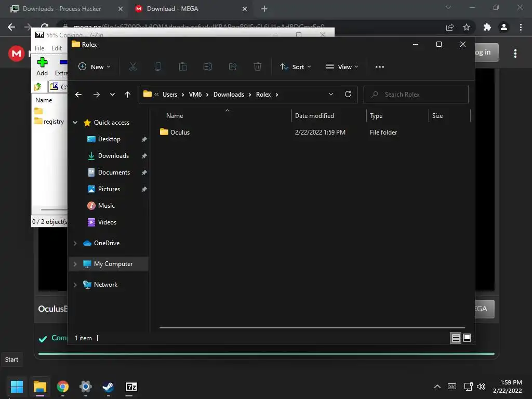
Task: Refresh the Rolex folder view
Action: coord(348,95)
